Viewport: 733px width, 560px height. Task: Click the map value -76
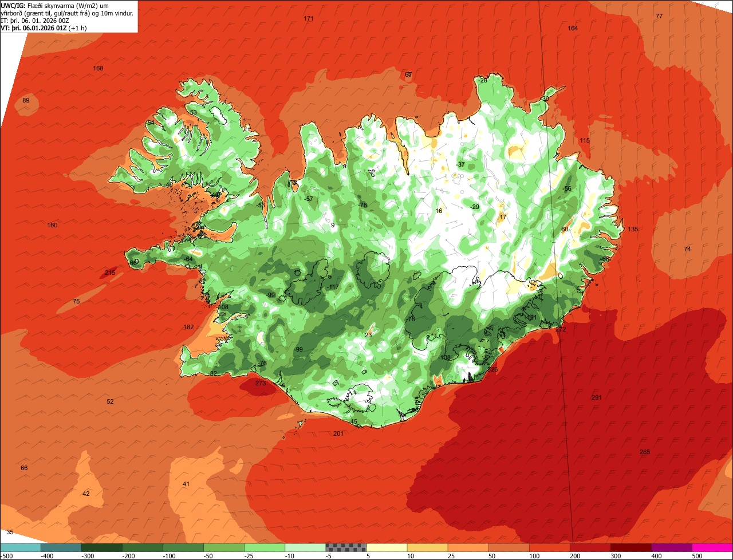(262, 363)
